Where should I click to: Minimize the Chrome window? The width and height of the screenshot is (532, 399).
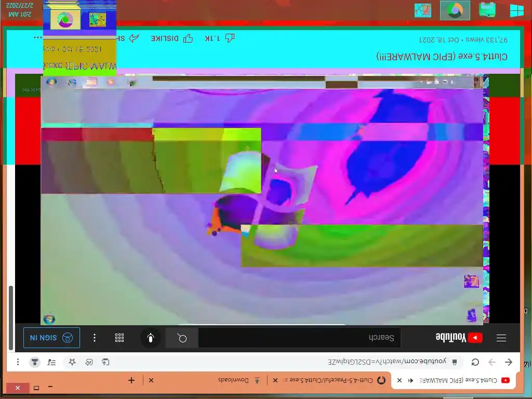coord(50,387)
